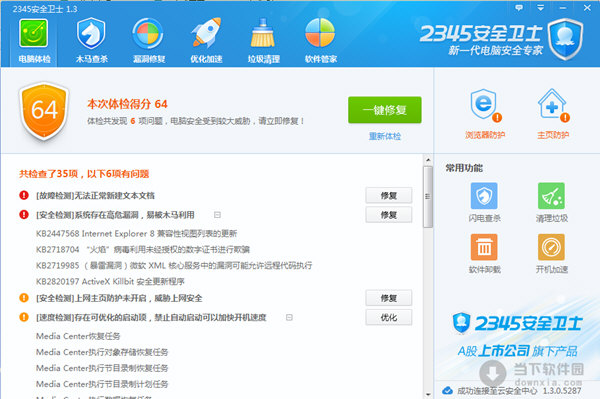This screenshot has width=600, height=399.
Task: Click 优化 for 存在可优化的启动项
Action: coord(389,318)
